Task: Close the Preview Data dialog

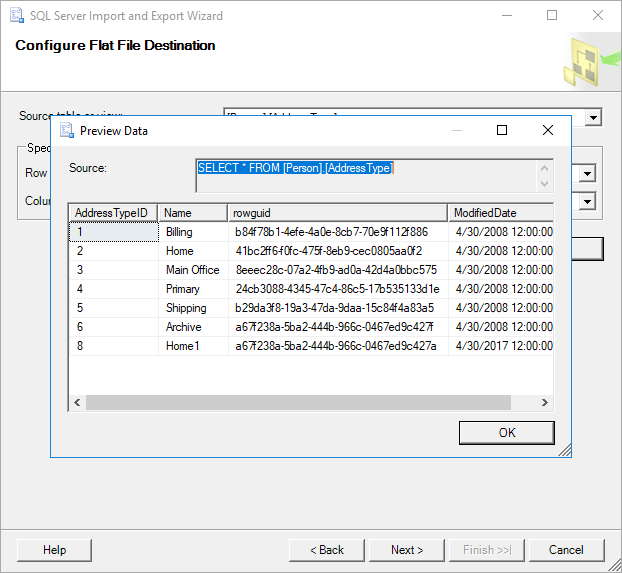Action: pyautogui.click(x=548, y=130)
